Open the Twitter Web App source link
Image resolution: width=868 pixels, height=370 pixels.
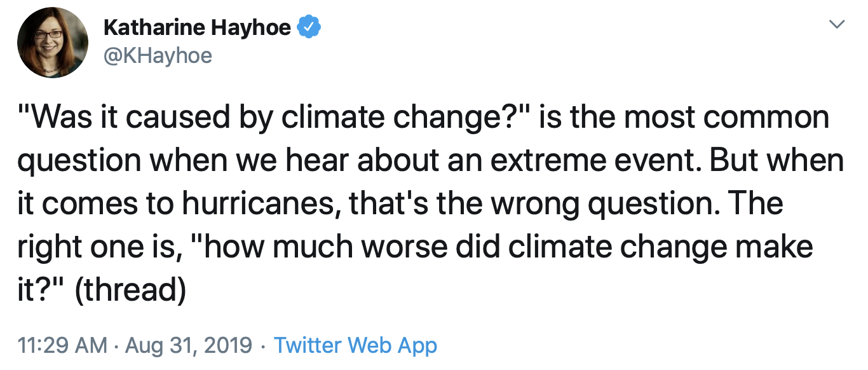click(x=355, y=346)
